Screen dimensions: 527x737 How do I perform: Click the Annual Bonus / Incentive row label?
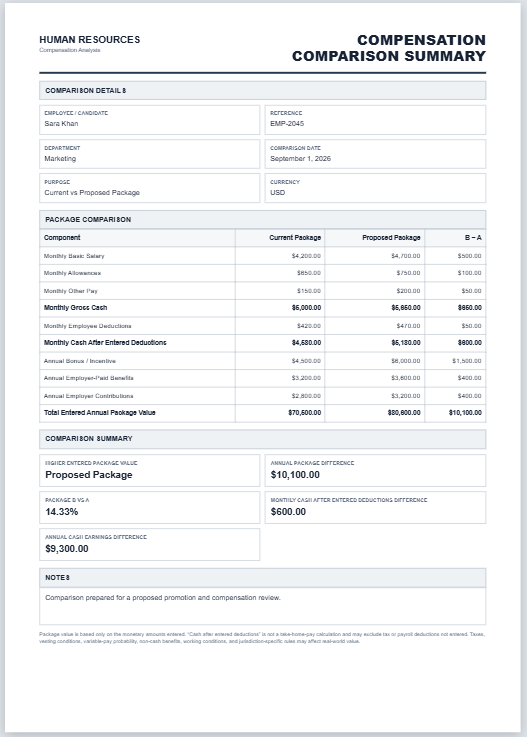tap(79, 361)
